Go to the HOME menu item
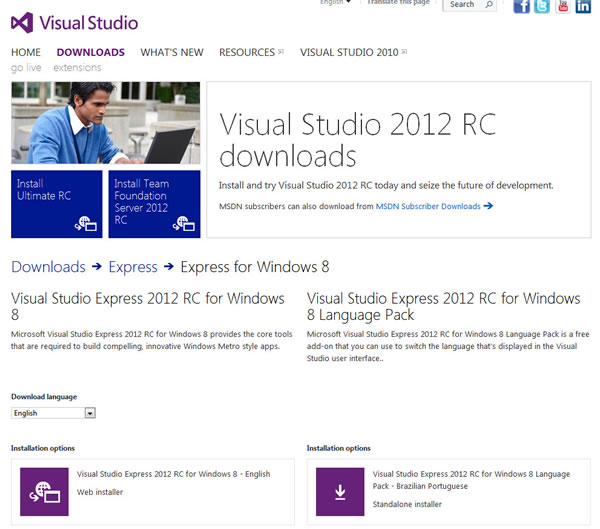The image size is (600, 529). coord(26,52)
